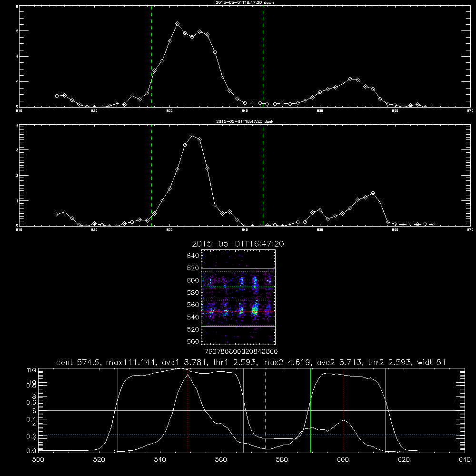Select the 'widt 51' header value

431,362
